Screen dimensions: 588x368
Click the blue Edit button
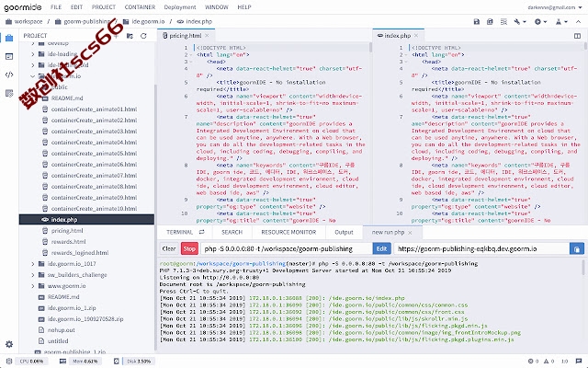click(381, 248)
